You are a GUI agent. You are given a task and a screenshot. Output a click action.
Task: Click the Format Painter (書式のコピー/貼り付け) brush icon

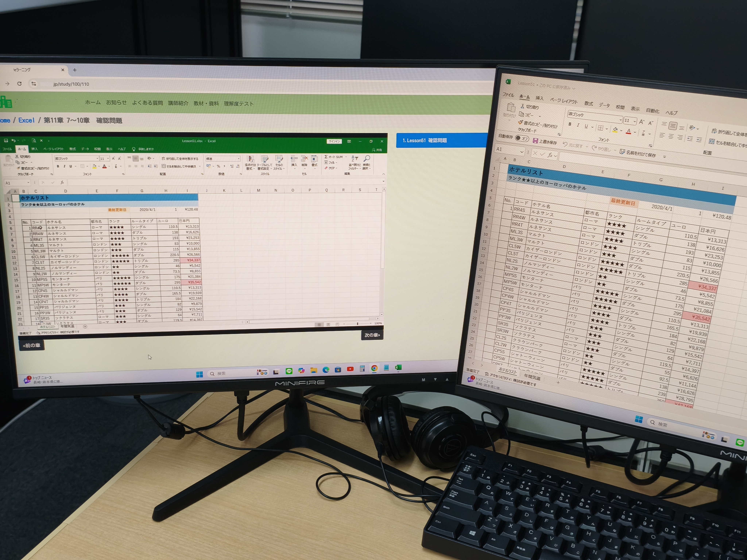tap(520, 122)
